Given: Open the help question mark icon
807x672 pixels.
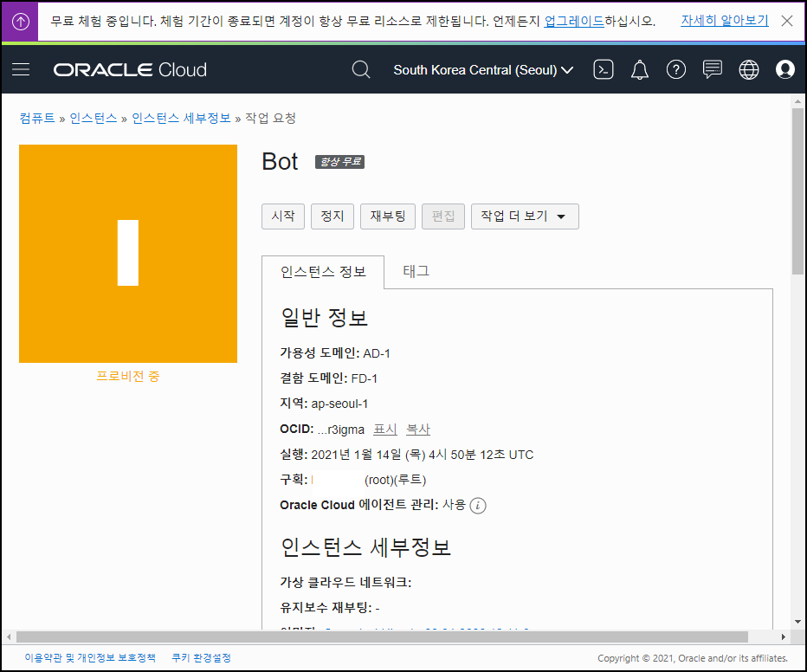Looking at the screenshot, I should click(676, 70).
